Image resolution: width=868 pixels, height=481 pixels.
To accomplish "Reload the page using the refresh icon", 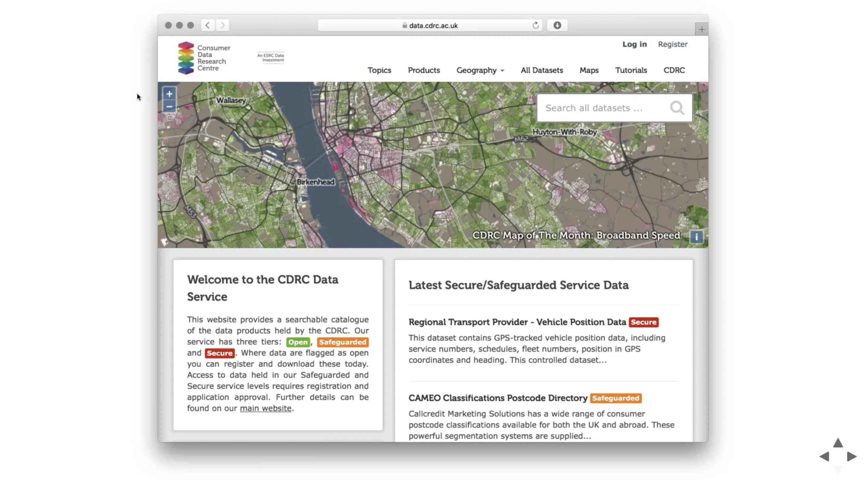I will [x=535, y=25].
